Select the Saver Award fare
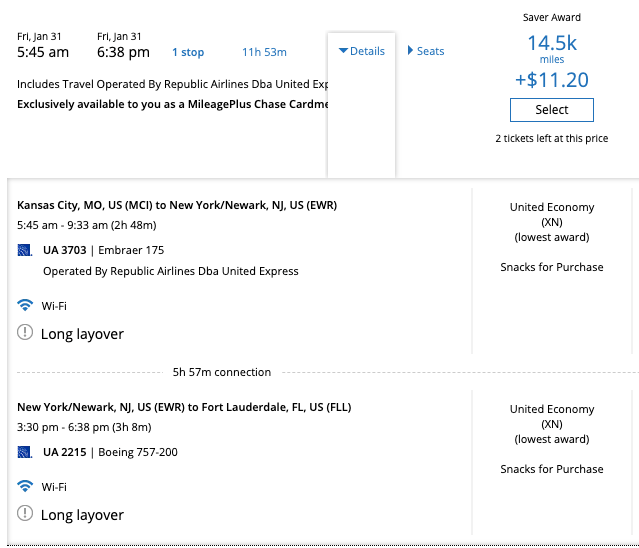This screenshot has width=639, height=548. click(551, 110)
